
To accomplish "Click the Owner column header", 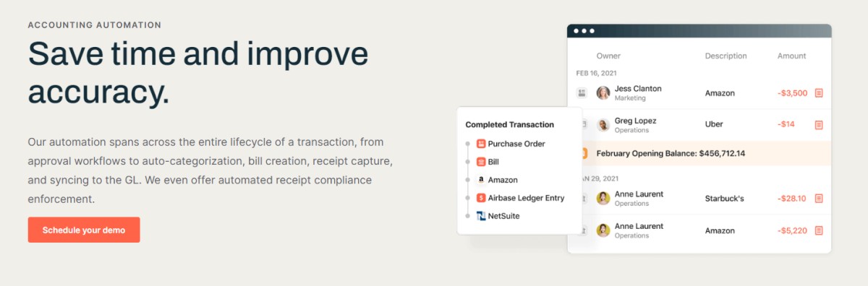I will (608, 56).
